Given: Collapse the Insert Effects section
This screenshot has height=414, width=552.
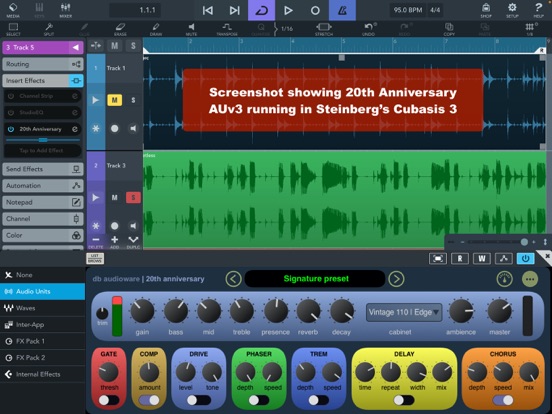Looking at the screenshot, I should pos(43,81).
